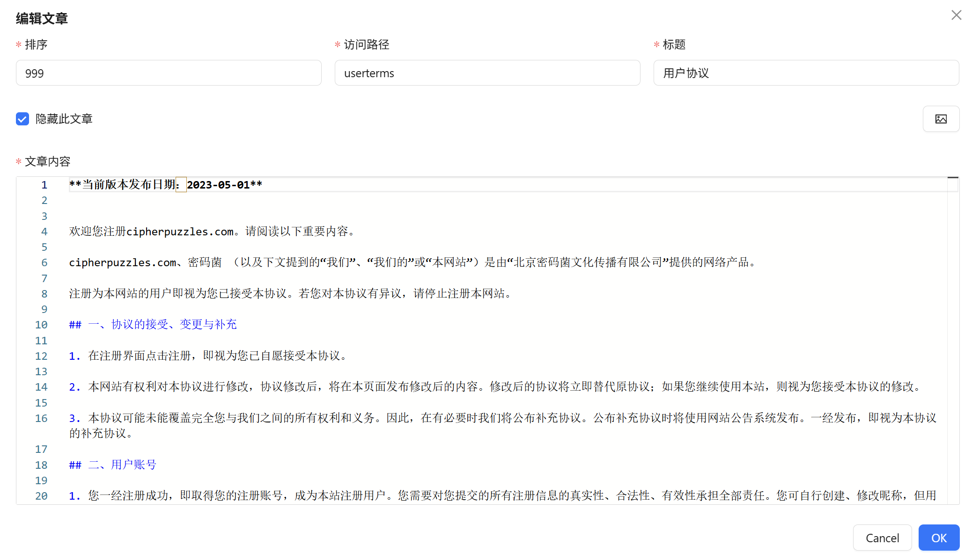Click empty line 2 in the editor
The height and width of the screenshot is (560, 972).
click(281, 201)
